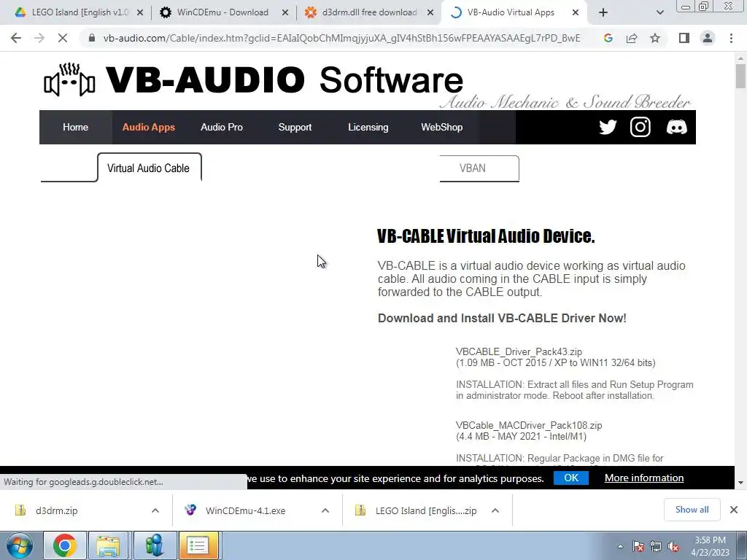
Task: Click the address bar URL
Action: coord(341,38)
